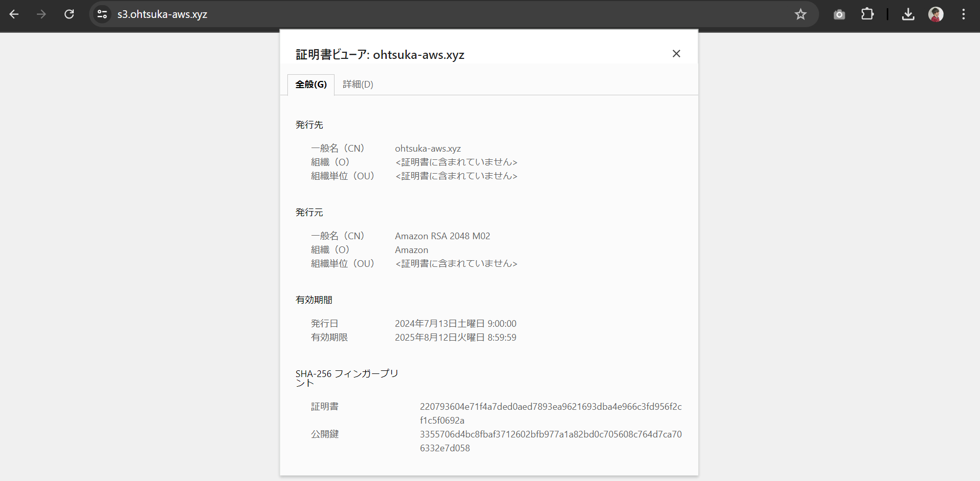Viewport: 980px width, 481px height.
Task: Click the 一般名（CN） label under 発行元
Action: point(338,236)
